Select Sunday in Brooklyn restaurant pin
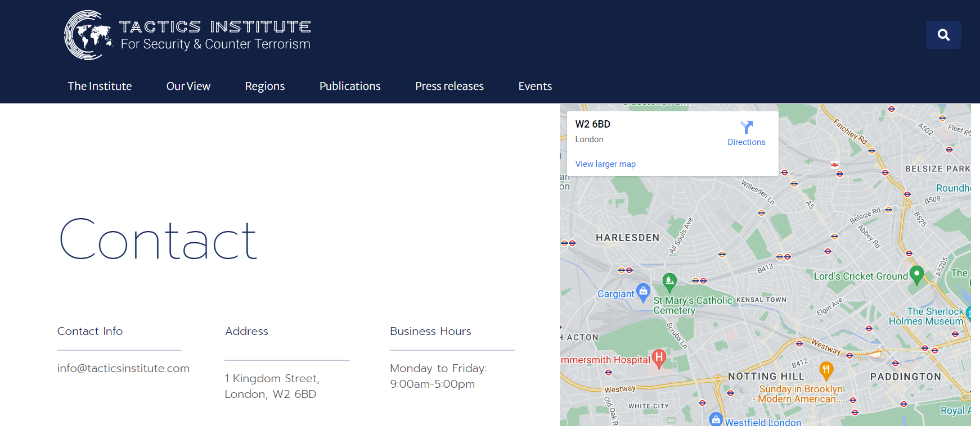The height and width of the screenshot is (426, 980). pyautogui.click(x=826, y=370)
